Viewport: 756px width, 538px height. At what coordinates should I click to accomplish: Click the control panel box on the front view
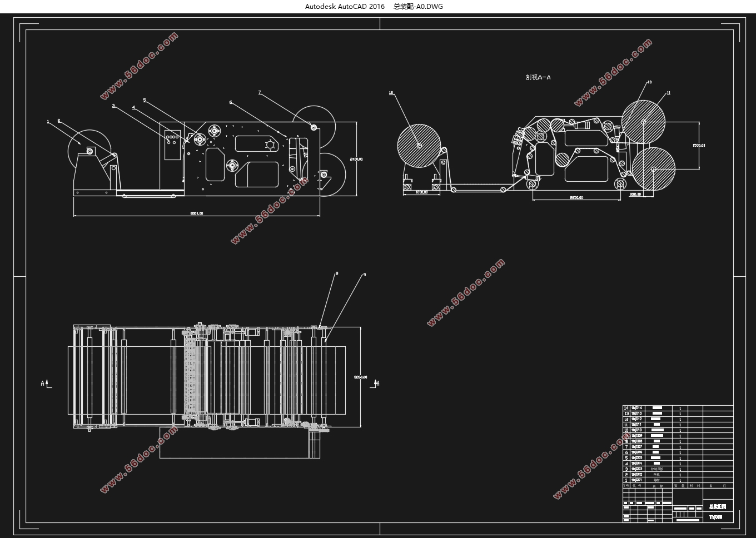[172, 145]
